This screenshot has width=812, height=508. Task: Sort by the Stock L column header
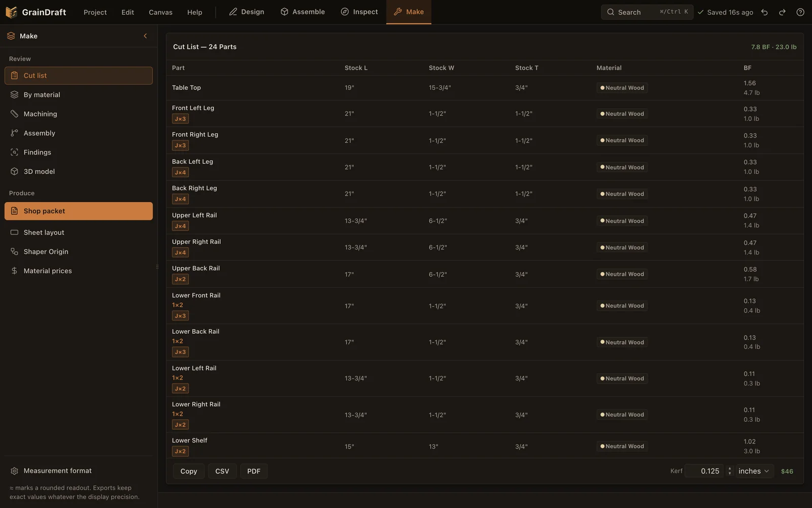coord(356,68)
